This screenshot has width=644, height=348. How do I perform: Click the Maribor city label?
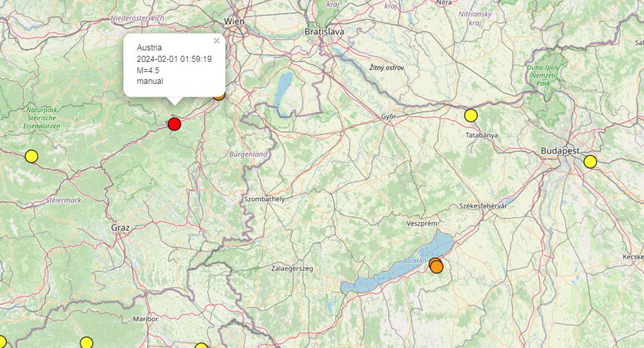145,318
